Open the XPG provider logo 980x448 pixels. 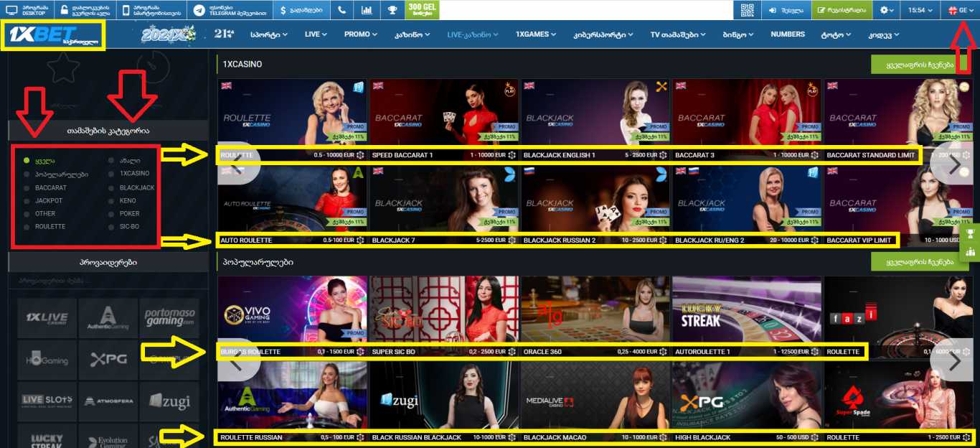click(108, 358)
